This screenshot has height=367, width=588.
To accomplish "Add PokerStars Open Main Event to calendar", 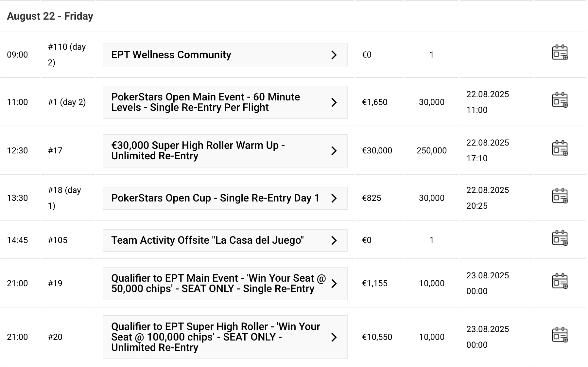I will click(560, 100).
